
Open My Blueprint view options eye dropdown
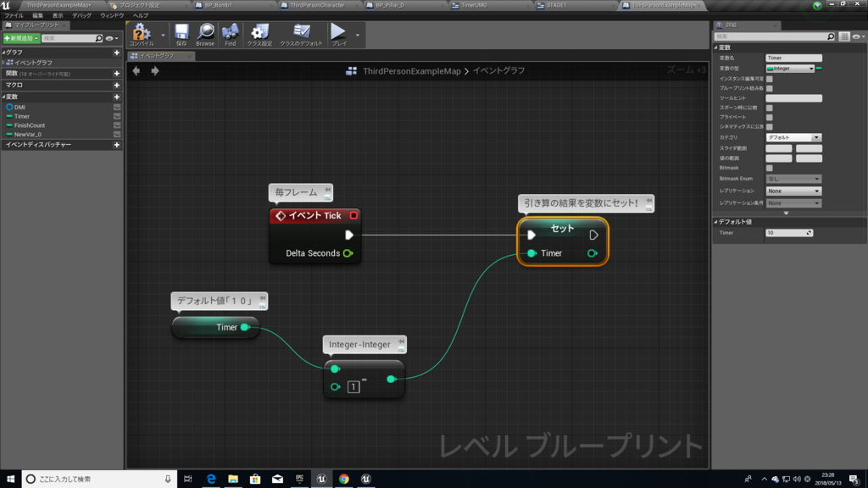click(x=112, y=38)
